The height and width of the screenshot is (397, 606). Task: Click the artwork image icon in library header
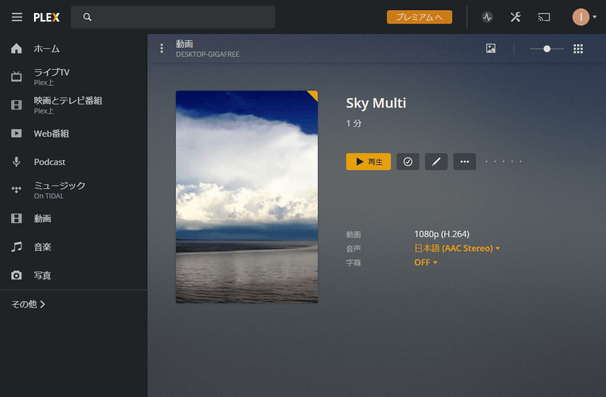point(491,48)
